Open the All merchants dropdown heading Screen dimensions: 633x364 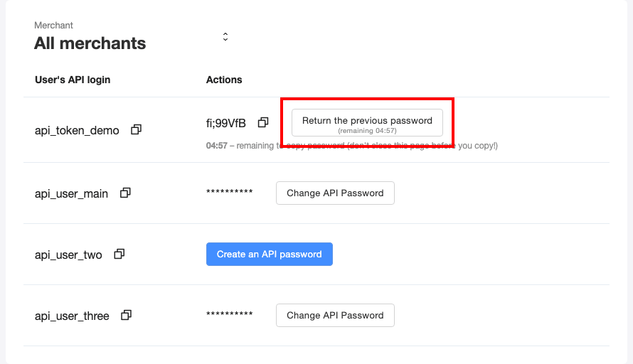[90, 43]
